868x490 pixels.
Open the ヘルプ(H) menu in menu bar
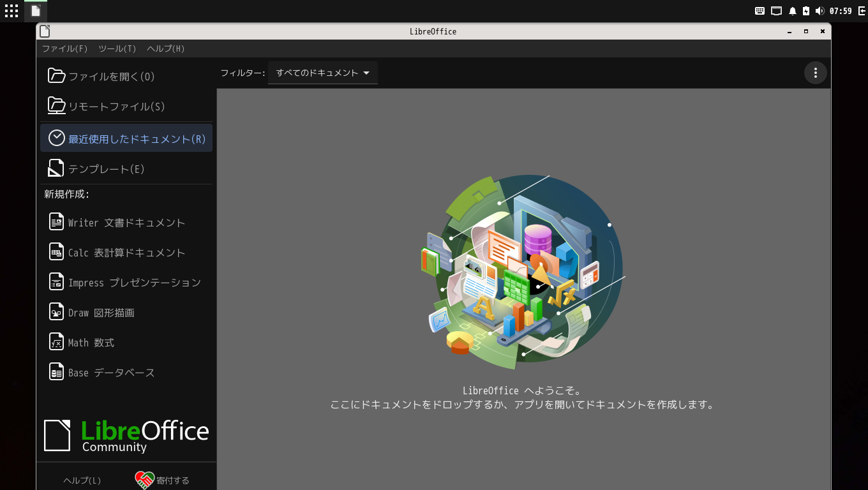[x=166, y=48]
